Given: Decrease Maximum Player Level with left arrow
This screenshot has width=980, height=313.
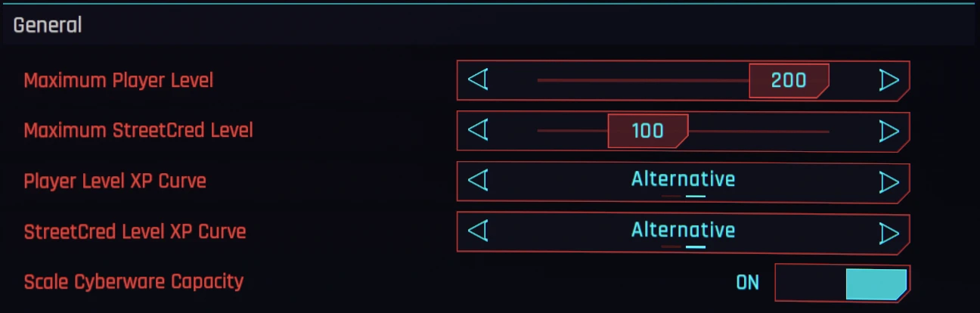Looking at the screenshot, I should [x=478, y=79].
